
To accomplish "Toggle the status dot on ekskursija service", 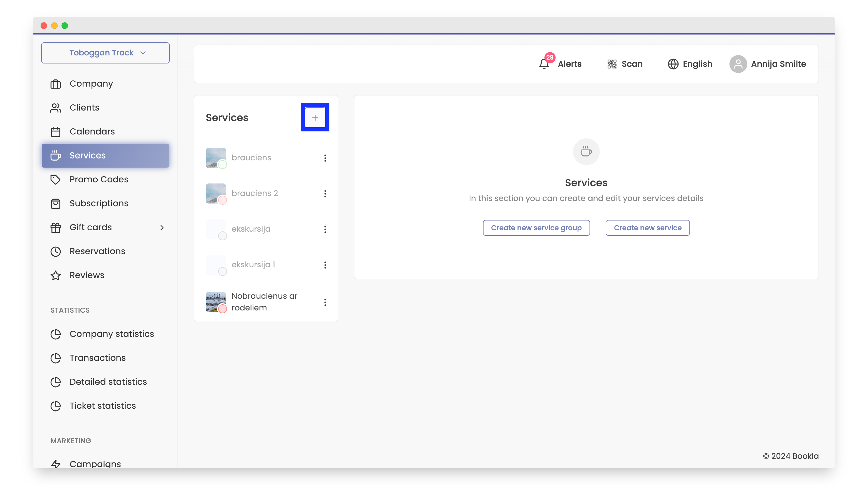I will click(x=222, y=236).
